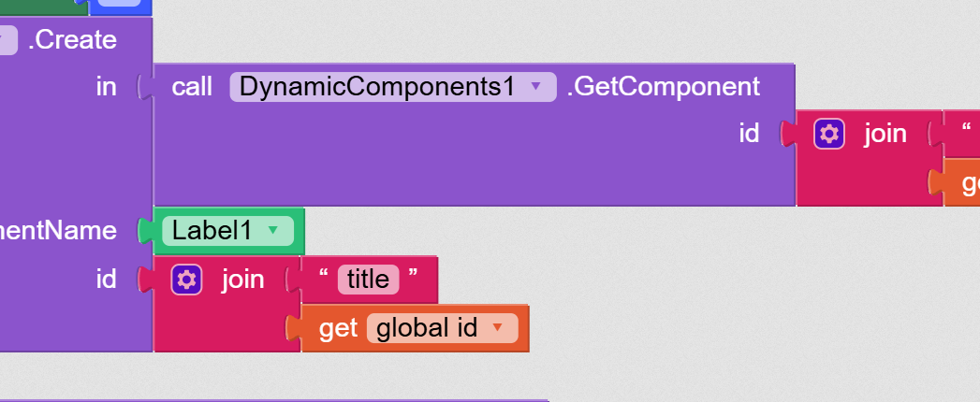Viewport: 980px width, 402px height.
Task: Select the .GetComponent call block
Action: tap(468, 159)
